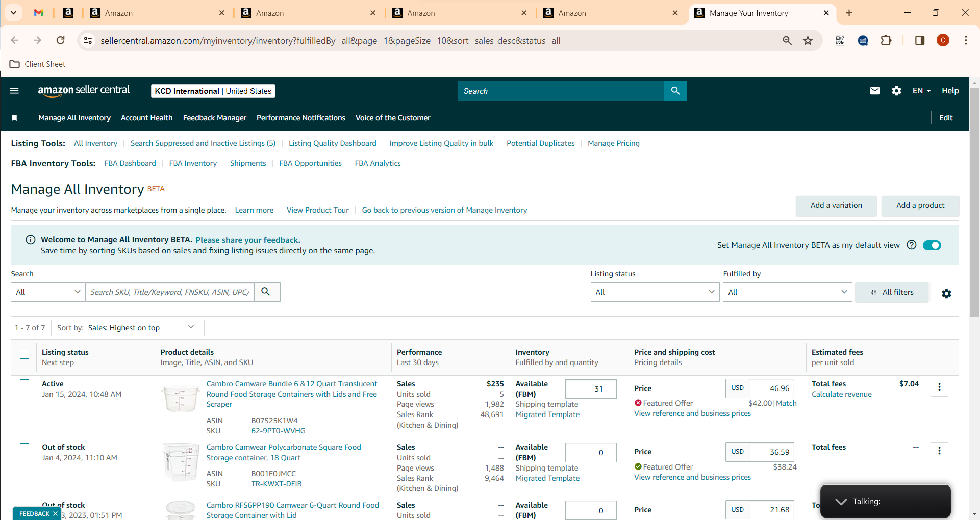This screenshot has height=520, width=980.
Task: Click the Add a product button
Action: point(920,205)
